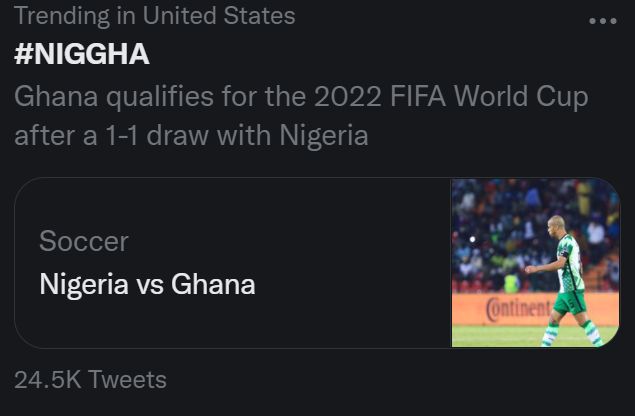Select the "Soccer" category label in card

(x=84, y=241)
